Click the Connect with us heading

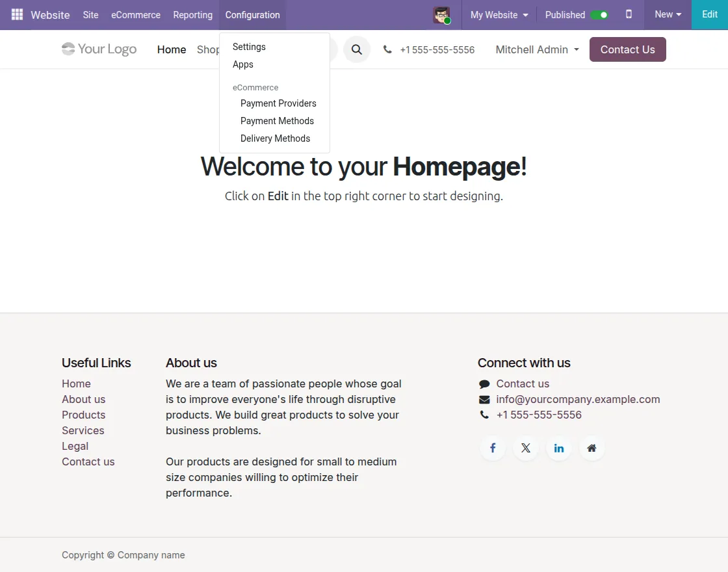coord(524,363)
